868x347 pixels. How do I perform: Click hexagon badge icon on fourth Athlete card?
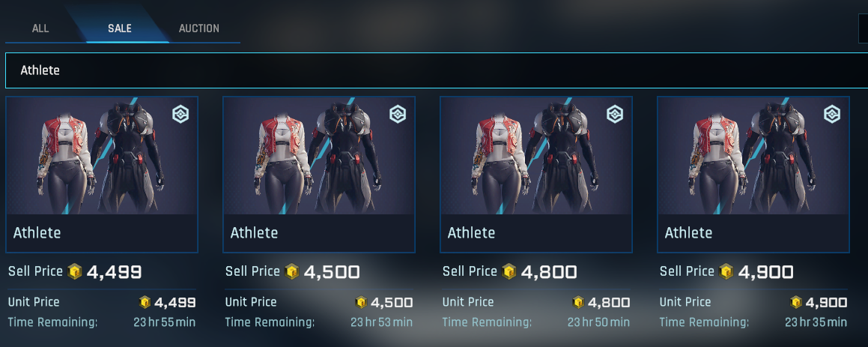point(831,115)
